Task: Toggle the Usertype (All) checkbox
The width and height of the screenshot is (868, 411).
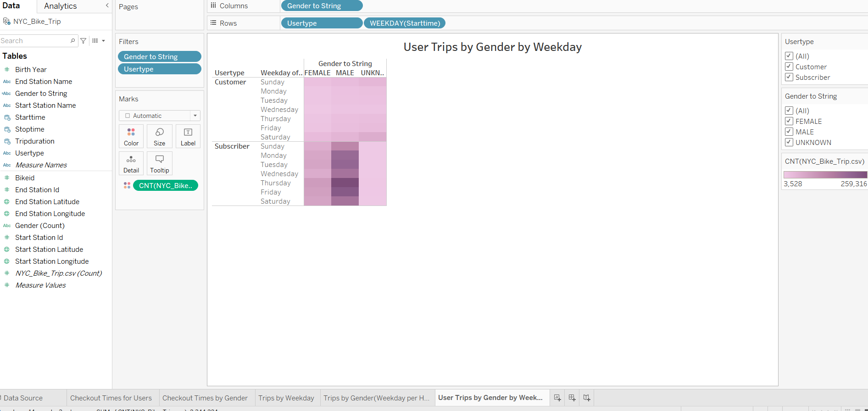Action: (x=789, y=56)
